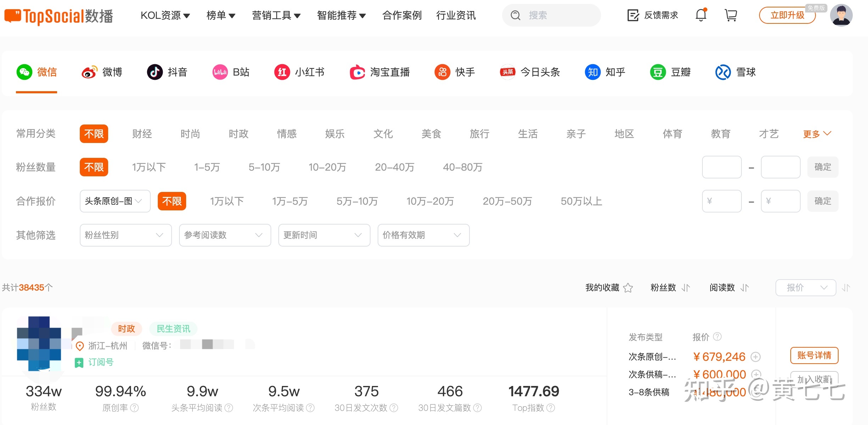The width and height of the screenshot is (868, 425).
Task: Select the Weibo platform icon
Action: pos(89,72)
